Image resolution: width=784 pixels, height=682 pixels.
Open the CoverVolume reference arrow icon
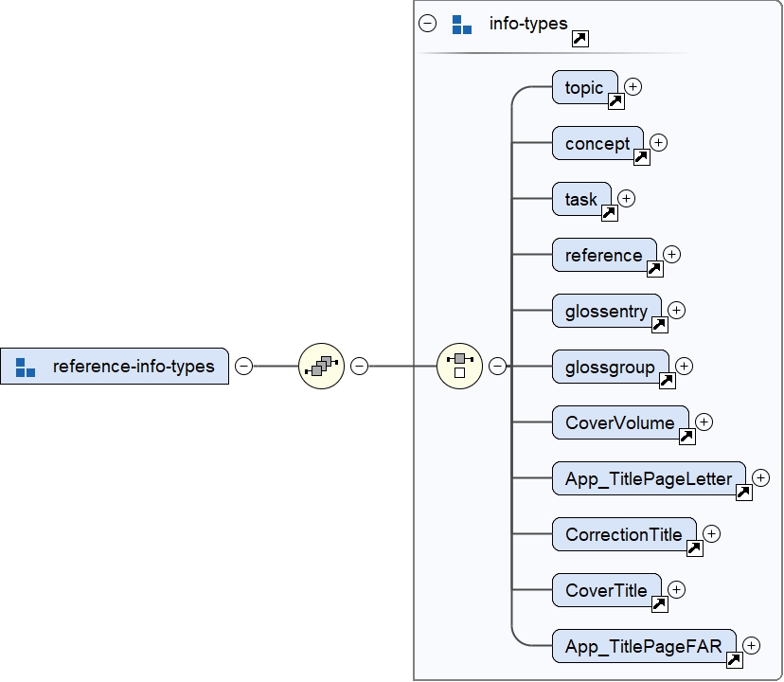pyautogui.click(x=687, y=436)
